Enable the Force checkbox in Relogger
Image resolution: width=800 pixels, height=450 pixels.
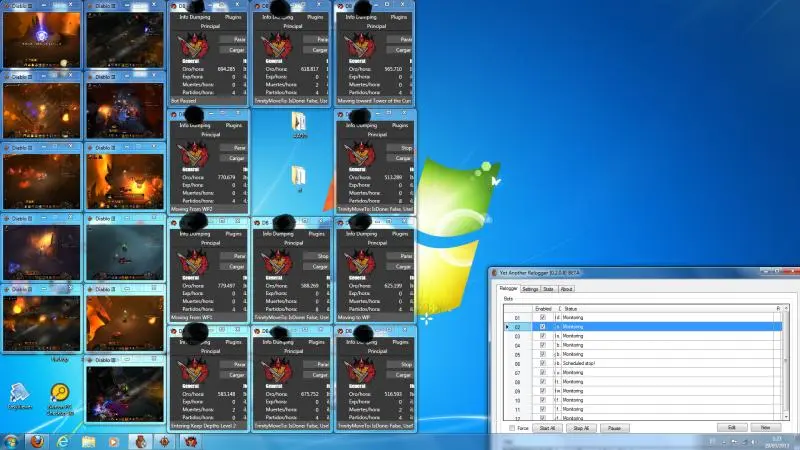point(512,428)
